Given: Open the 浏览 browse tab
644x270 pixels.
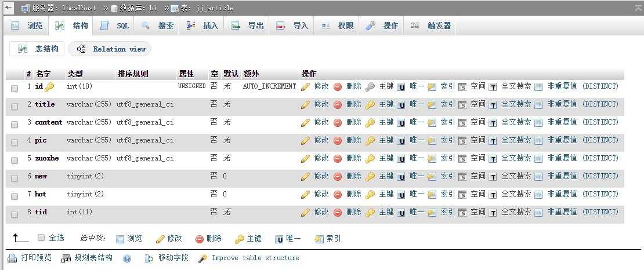Looking at the screenshot, I should coord(27,25).
